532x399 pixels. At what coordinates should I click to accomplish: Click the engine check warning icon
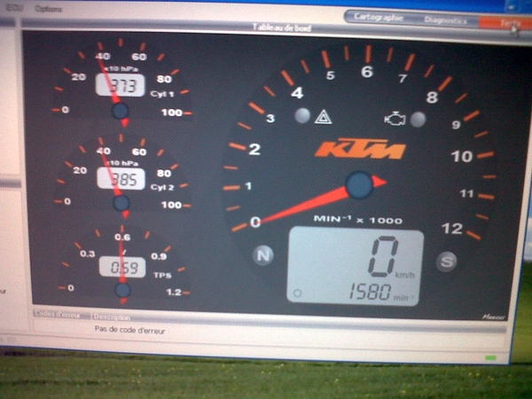coord(395,119)
